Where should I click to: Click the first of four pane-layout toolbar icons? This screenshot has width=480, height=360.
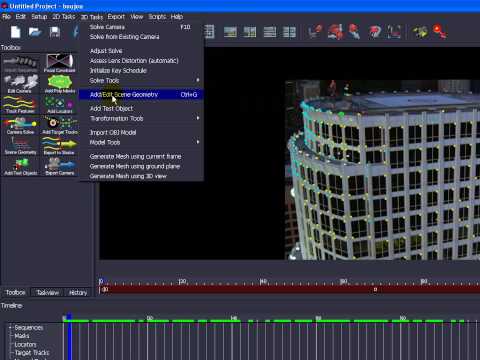tap(230, 32)
